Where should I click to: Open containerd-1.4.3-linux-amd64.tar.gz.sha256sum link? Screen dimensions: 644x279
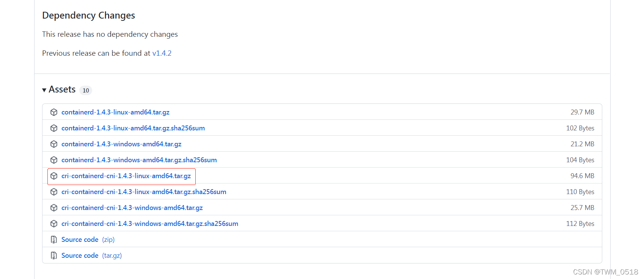pyautogui.click(x=133, y=128)
